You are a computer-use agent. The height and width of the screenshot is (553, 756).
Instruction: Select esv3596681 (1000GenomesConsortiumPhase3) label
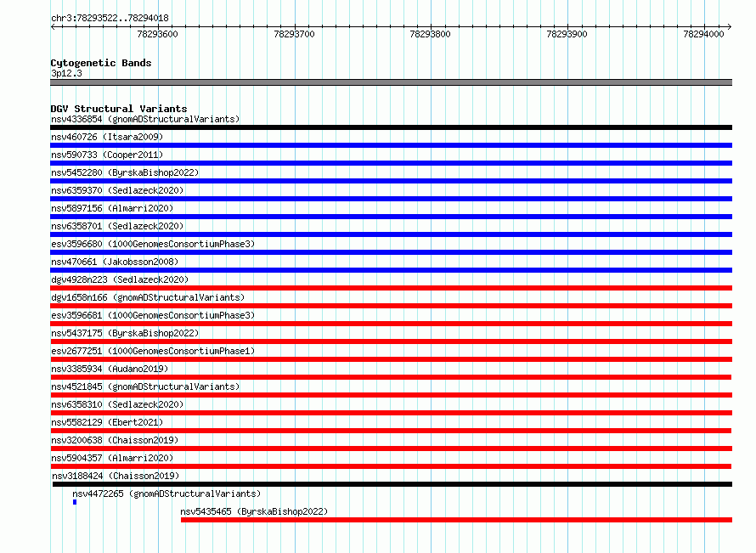[153, 315]
